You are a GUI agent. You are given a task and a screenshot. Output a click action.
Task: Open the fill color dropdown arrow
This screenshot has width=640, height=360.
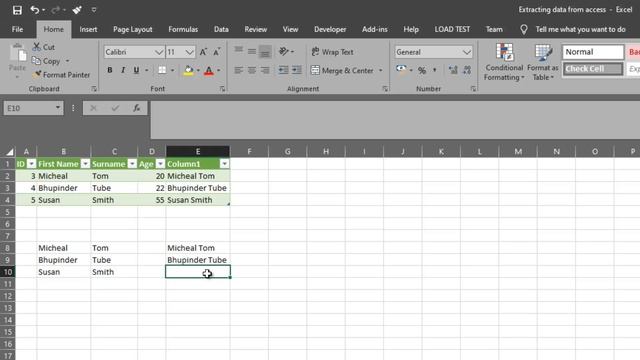tap(198, 70)
